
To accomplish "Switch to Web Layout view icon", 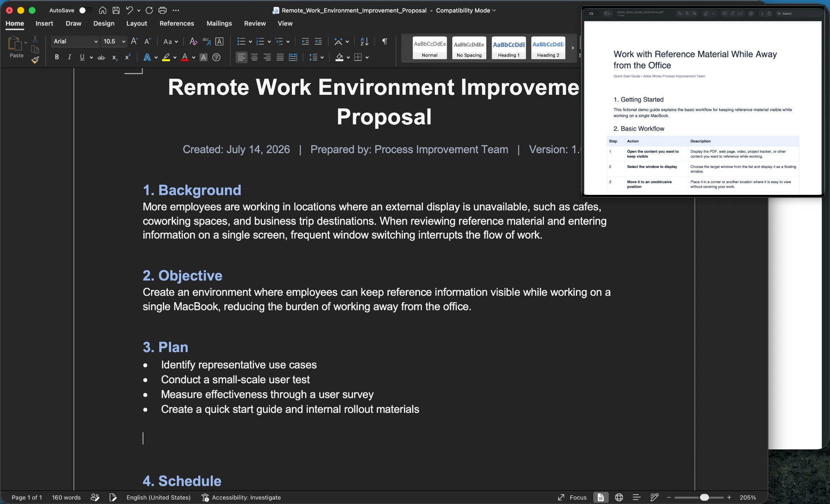I will 619,497.
